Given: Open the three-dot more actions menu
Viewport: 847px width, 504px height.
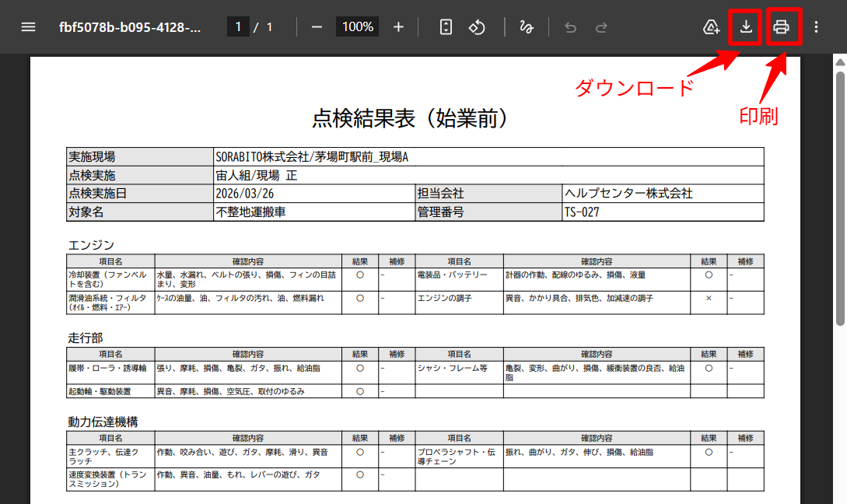Looking at the screenshot, I should coord(816,27).
